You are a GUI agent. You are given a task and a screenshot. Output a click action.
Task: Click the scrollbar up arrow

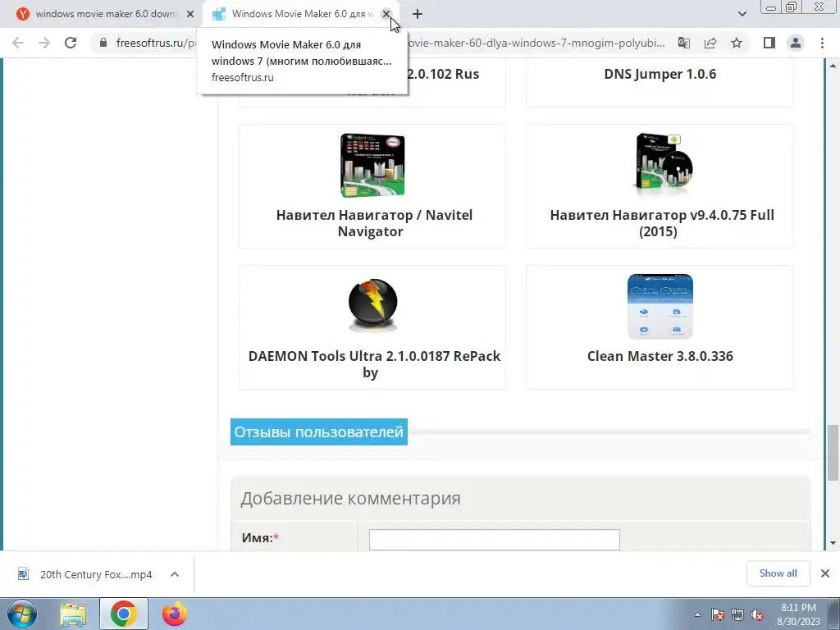pyautogui.click(x=833, y=66)
